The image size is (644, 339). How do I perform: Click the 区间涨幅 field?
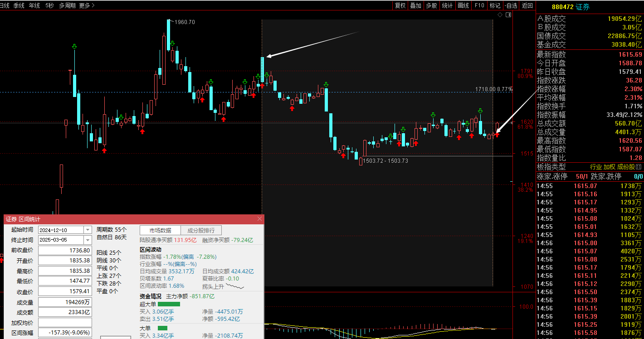tap(65, 333)
